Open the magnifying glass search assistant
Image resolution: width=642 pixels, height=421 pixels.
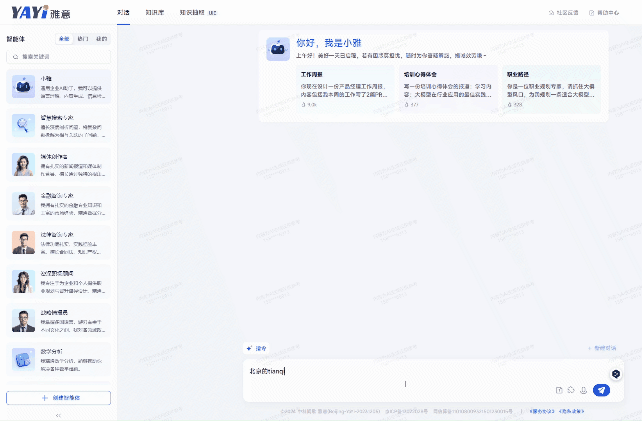click(58, 125)
